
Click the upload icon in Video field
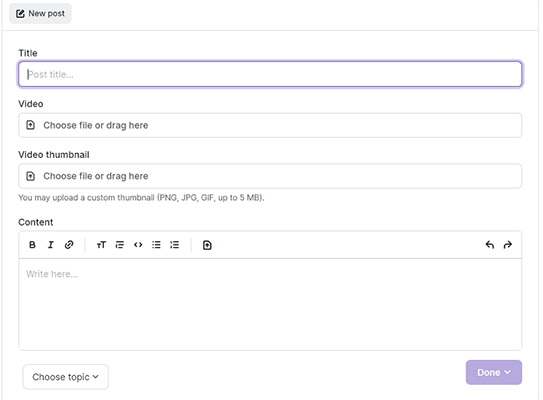click(30, 125)
